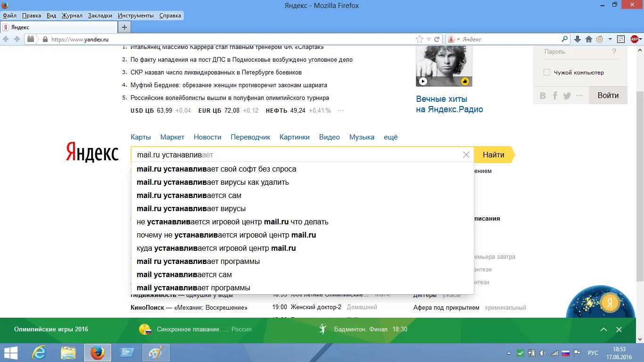Open the Переводчик link

click(250, 137)
